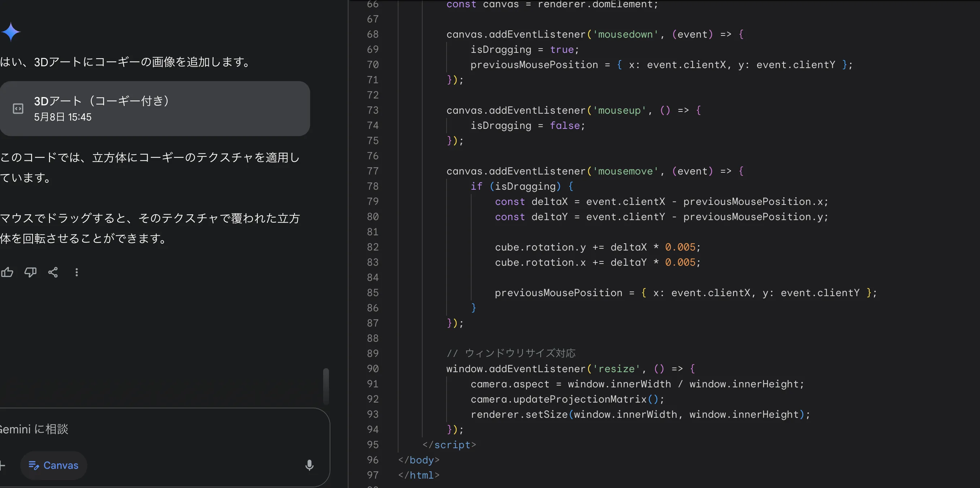Open the three-dot more options menu
The width and height of the screenshot is (980, 488).
(76, 272)
